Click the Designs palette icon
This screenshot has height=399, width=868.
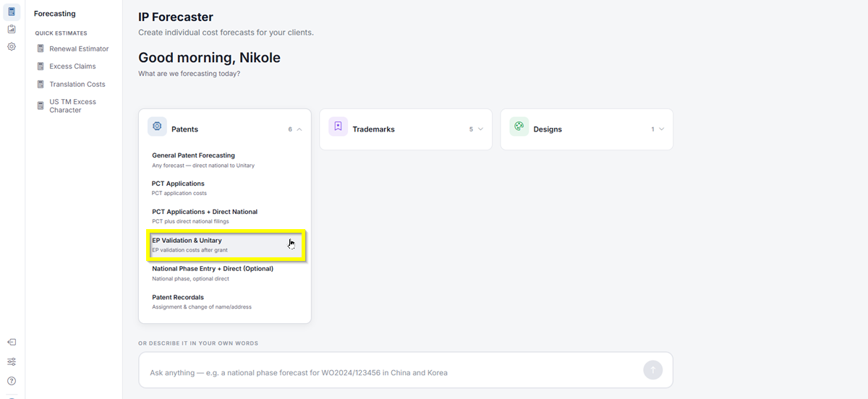(519, 126)
